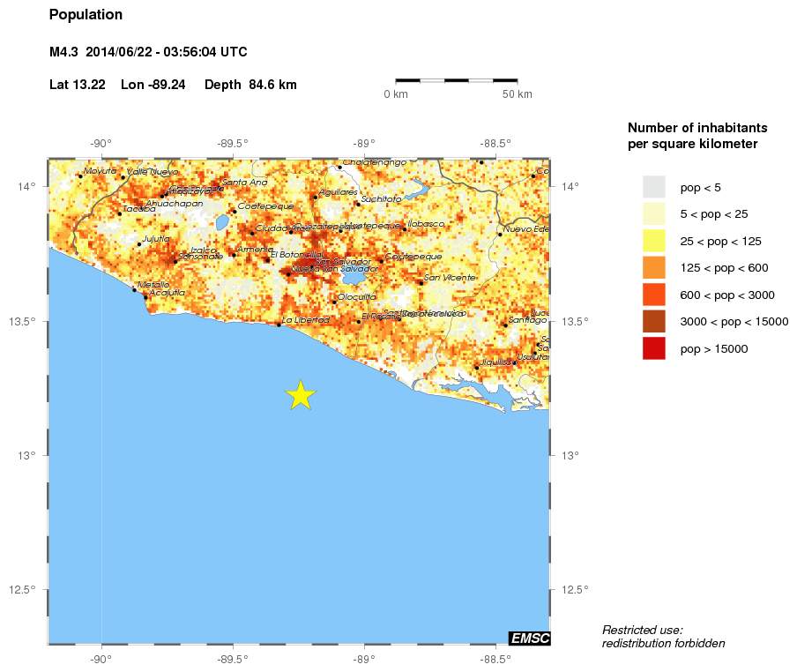Viewport: 797px width, 672px height.
Task: Click the Santa Ana city label
Action: (x=245, y=183)
